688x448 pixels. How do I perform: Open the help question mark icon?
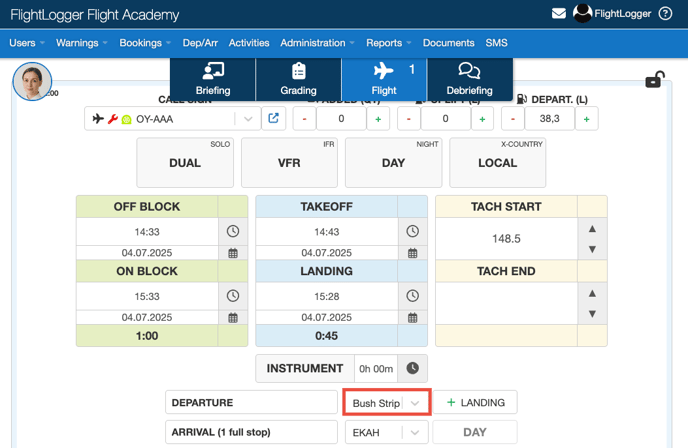[x=665, y=14]
